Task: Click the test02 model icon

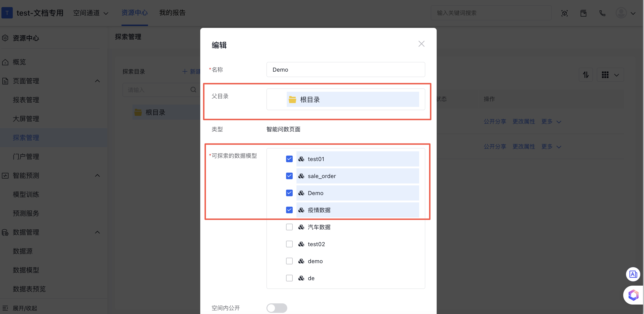Action: (301, 244)
